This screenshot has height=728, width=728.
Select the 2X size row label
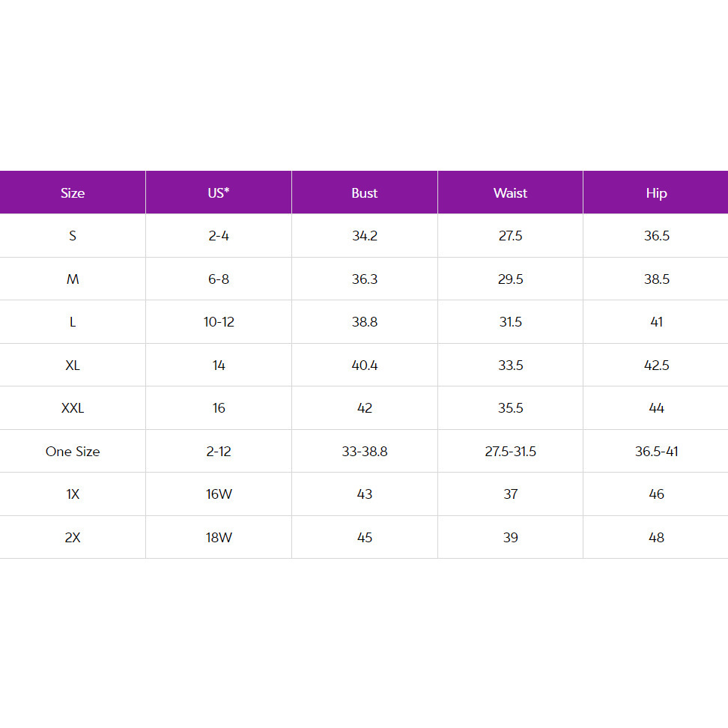tap(73, 537)
